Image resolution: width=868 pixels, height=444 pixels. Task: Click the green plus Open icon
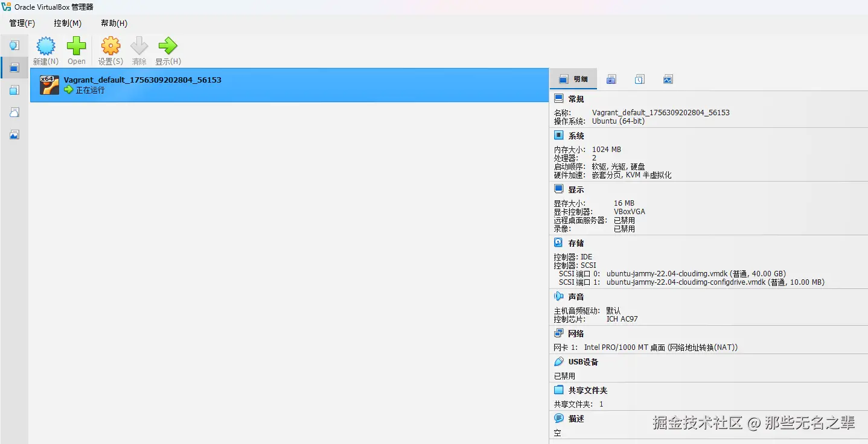pyautogui.click(x=76, y=46)
